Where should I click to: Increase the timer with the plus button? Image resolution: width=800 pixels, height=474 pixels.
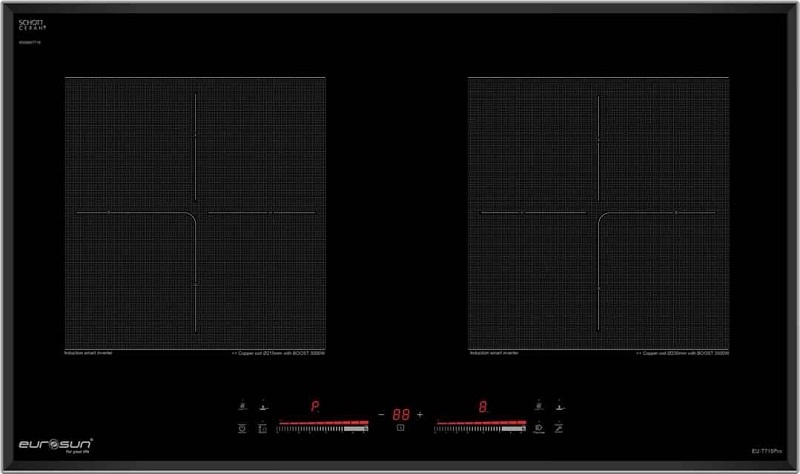point(420,413)
